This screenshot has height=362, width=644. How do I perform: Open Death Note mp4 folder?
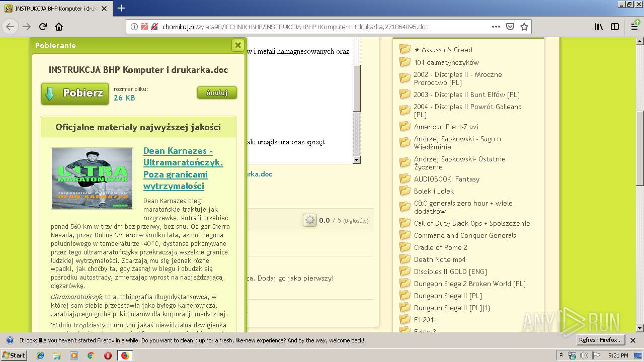(x=440, y=259)
